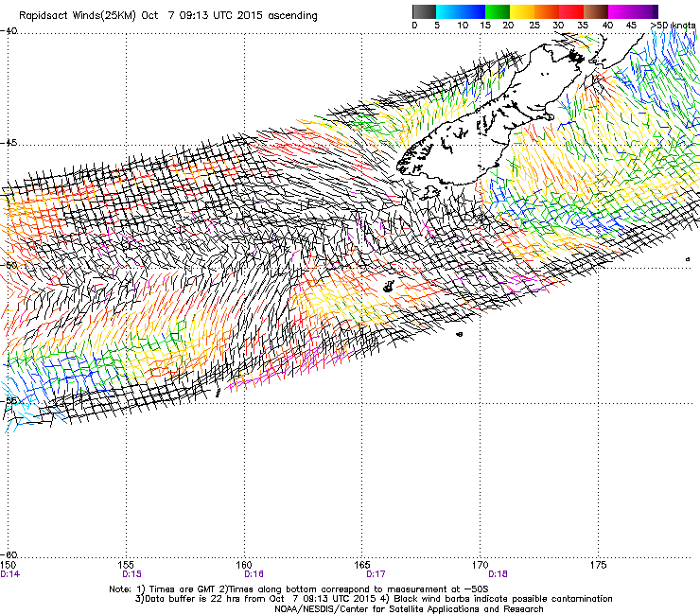The width and height of the screenshot is (700, 615).
Task: Click the '155' longitude axis label
Action: tap(127, 565)
